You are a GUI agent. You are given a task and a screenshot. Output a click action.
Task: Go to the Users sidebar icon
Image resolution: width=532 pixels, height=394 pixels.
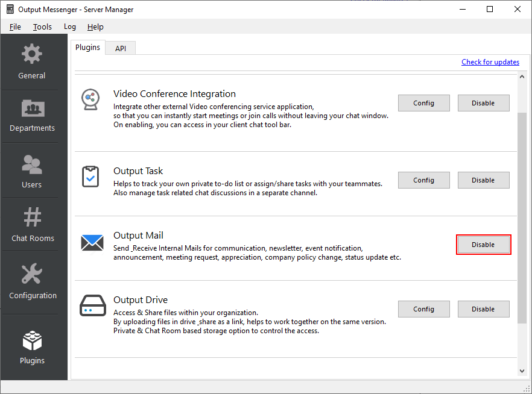[x=32, y=164]
